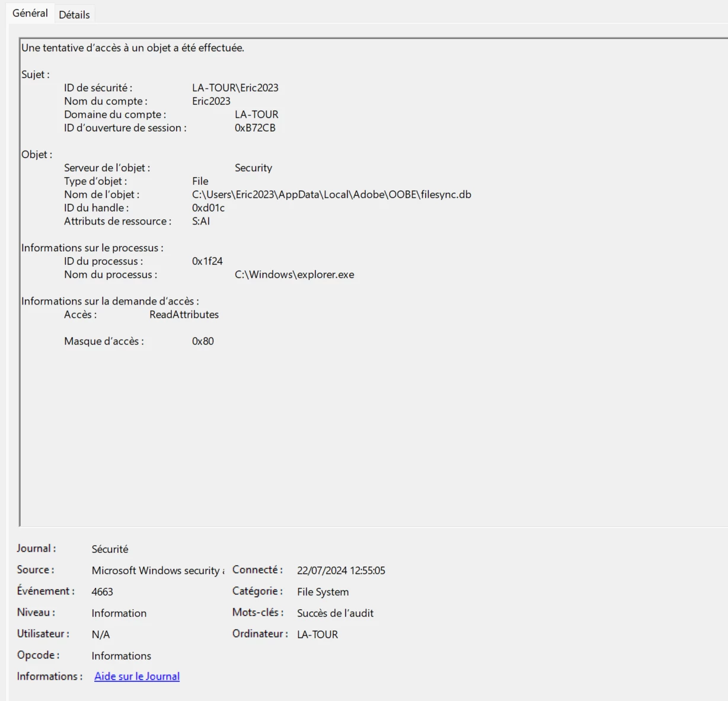
Task: Click the process name C:\Windows\explorer.exe
Action: click(x=295, y=274)
